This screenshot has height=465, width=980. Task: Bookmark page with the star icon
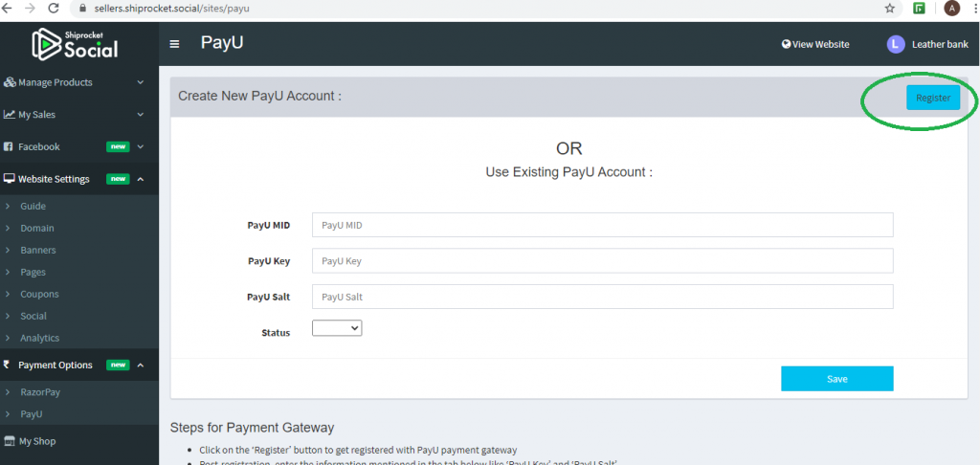(x=889, y=8)
